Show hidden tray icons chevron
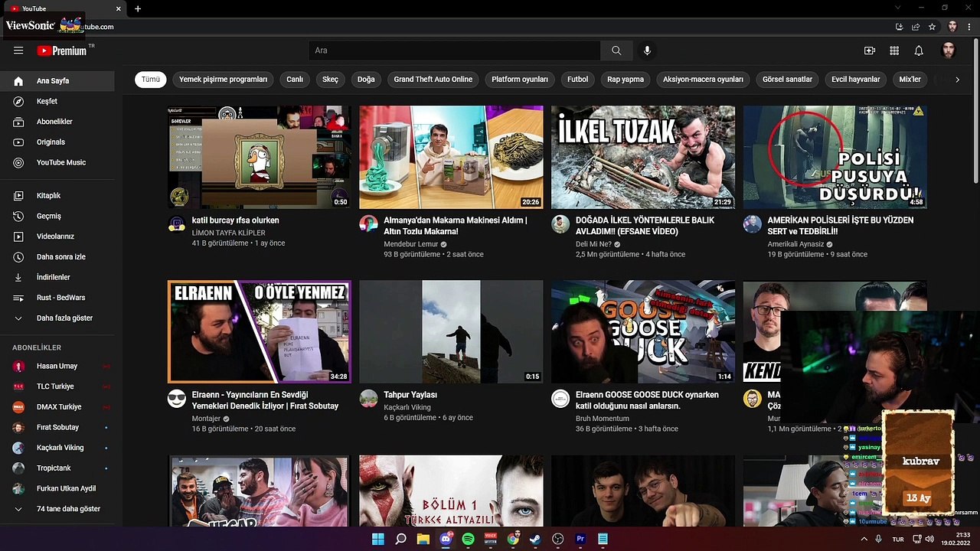The image size is (980, 551). (x=865, y=539)
